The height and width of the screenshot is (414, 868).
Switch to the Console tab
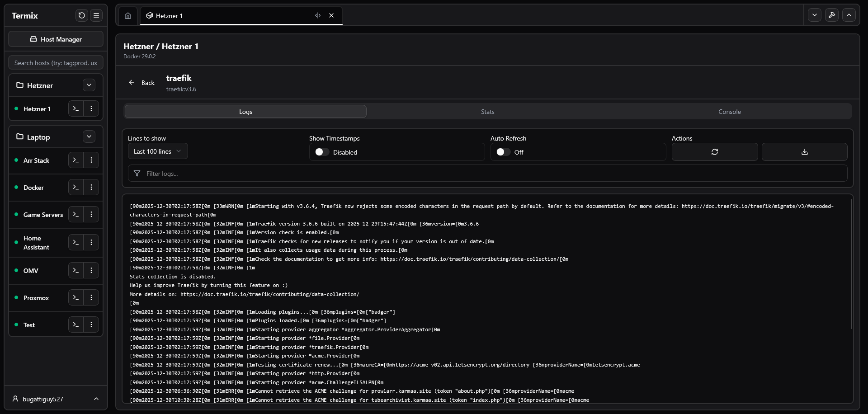coord(729,112)
